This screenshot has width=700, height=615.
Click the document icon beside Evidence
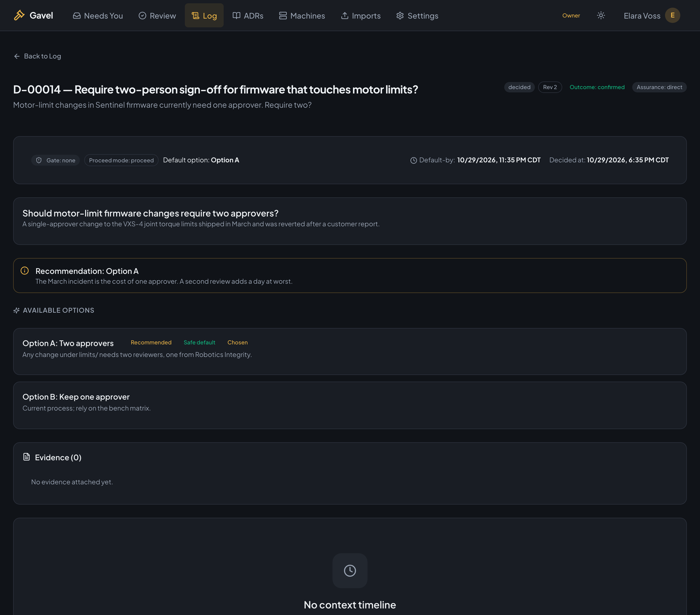pos(27,457)
